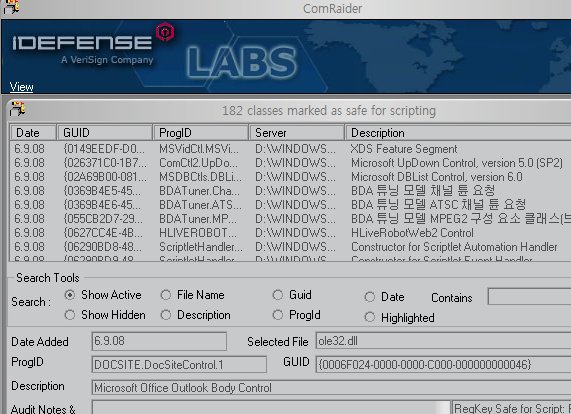The width and height of the screenshot is (571, 414).
Task: Click the red iDefense hexagon logo
Action: (165, 32)
